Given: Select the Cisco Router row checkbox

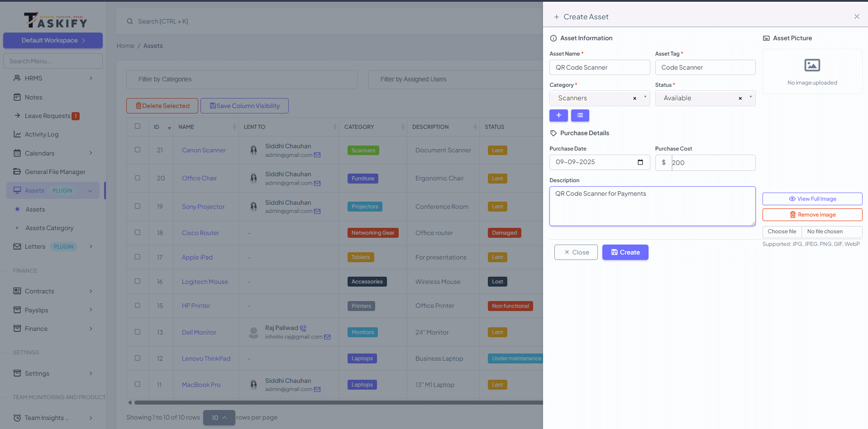Looking at the screenshot, I should click(138, 232).
